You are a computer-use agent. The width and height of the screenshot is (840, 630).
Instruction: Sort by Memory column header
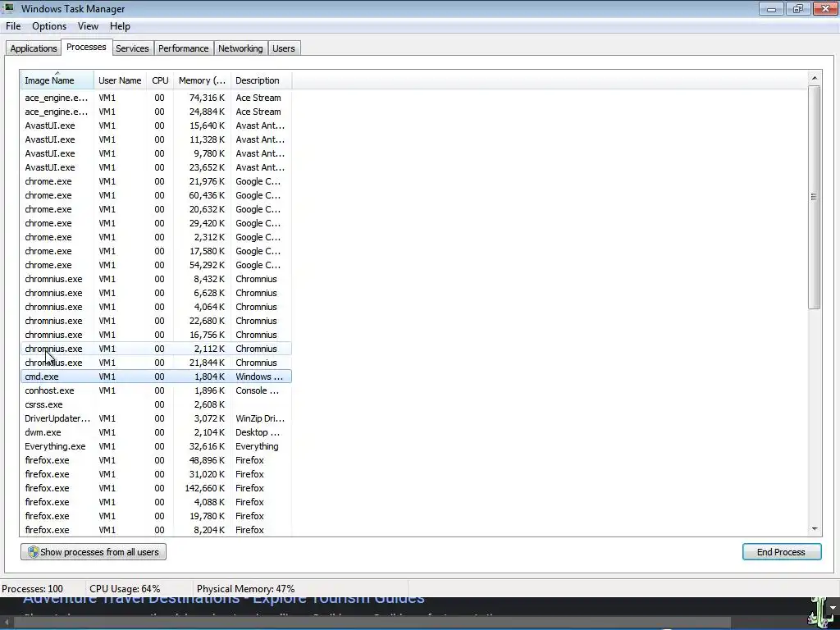(202, 80)
